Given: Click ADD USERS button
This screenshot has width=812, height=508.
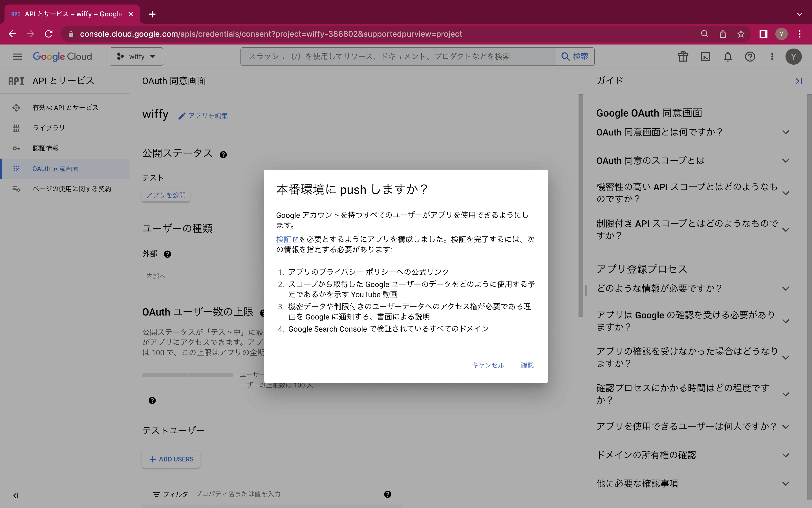Looking at the screenshot, I should [171, 459].
